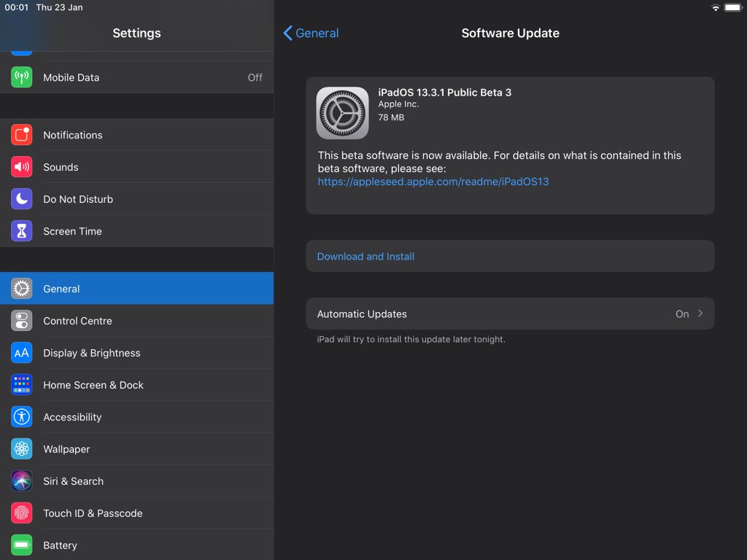Screen dimensions: 747x560
Task: Tap the Sounds speaker icon
Action: (x=21, y=167)
